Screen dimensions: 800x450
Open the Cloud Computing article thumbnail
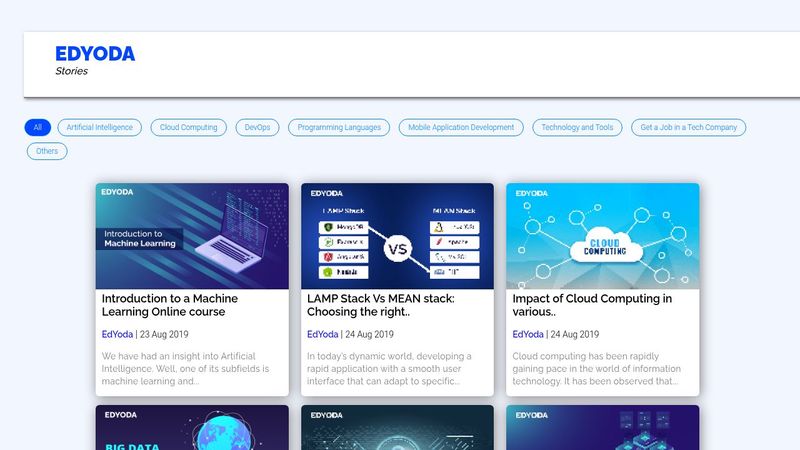pyautogui.click(x=602, y=236)
